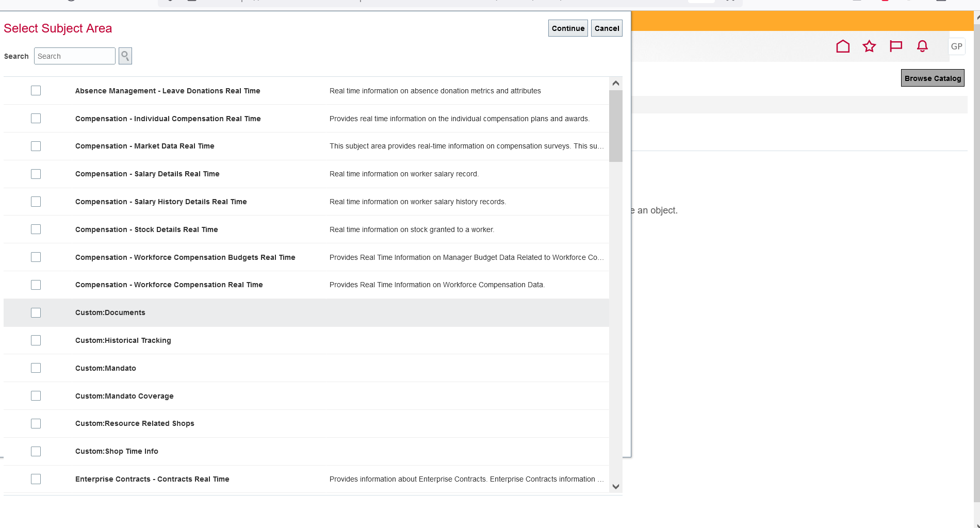Image resolution: width=980 pixels, height=528 pixels.
Task: Open Browse Catalog
Action: click(933, 78)
